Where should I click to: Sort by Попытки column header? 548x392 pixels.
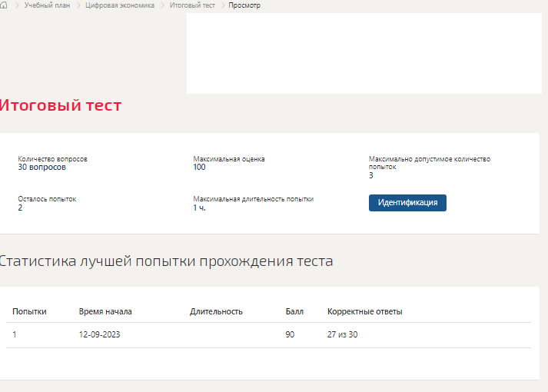point(29,311)
